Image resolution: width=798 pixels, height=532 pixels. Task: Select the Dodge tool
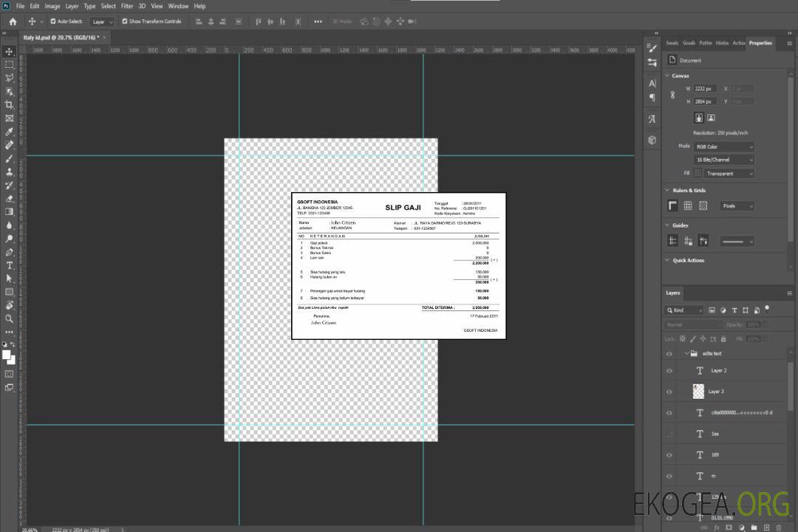(9, 239)
